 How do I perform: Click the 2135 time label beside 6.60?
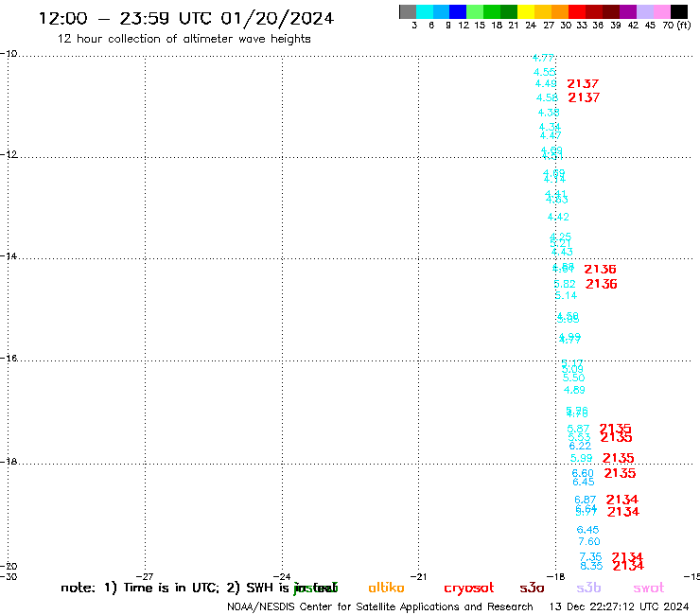pyautogui.click(x=620, y=473)
